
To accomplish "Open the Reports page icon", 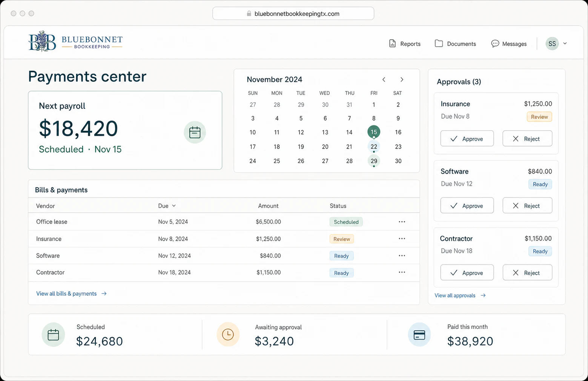I will [x=392, y=43].
